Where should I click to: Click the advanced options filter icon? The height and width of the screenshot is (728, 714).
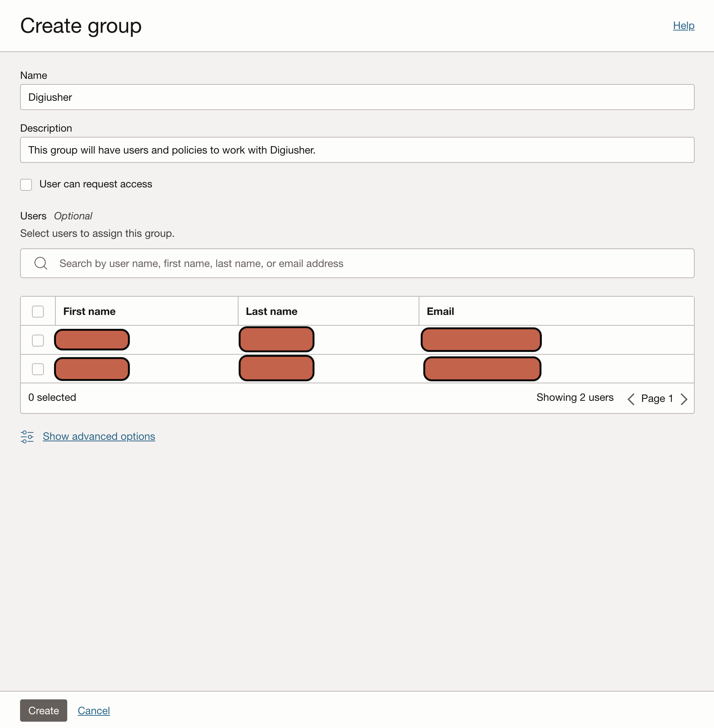[26, 436]
